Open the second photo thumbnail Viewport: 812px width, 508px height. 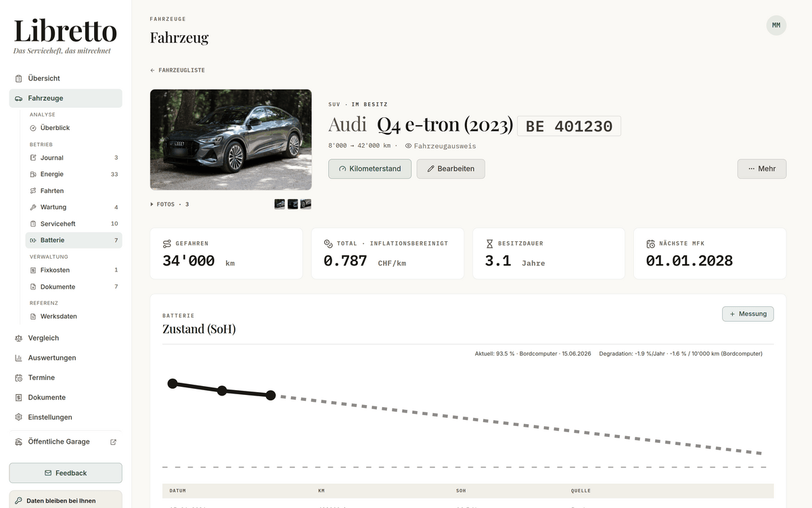coord(292,204)
